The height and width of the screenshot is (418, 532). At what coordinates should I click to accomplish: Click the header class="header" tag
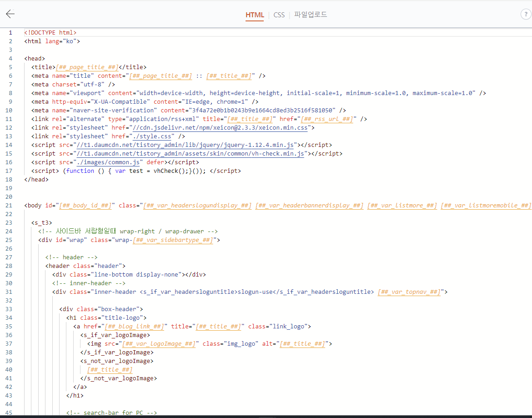pyautogui.click(x=85, y=266)
